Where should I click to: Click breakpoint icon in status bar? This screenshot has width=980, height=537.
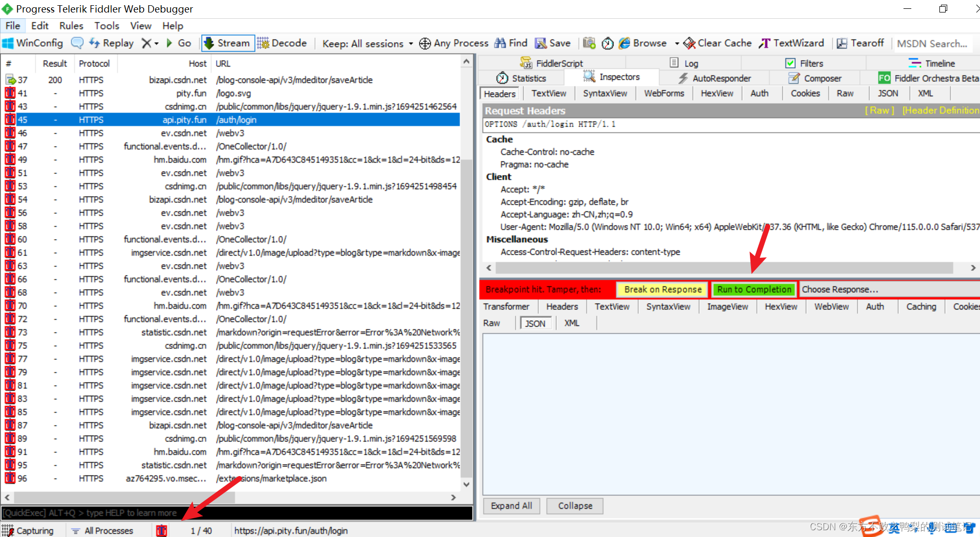coord(162,530)
